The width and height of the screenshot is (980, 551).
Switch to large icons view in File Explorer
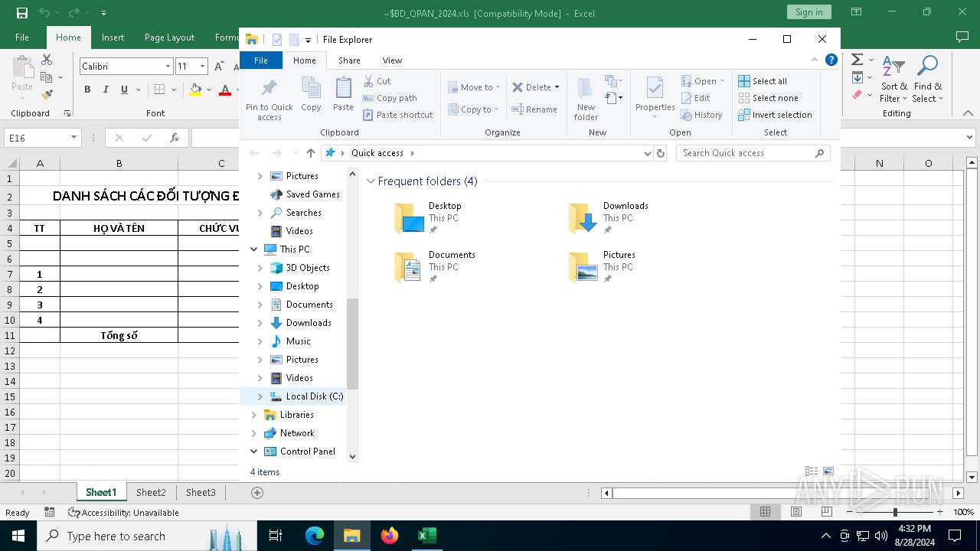tap(828, 471)
